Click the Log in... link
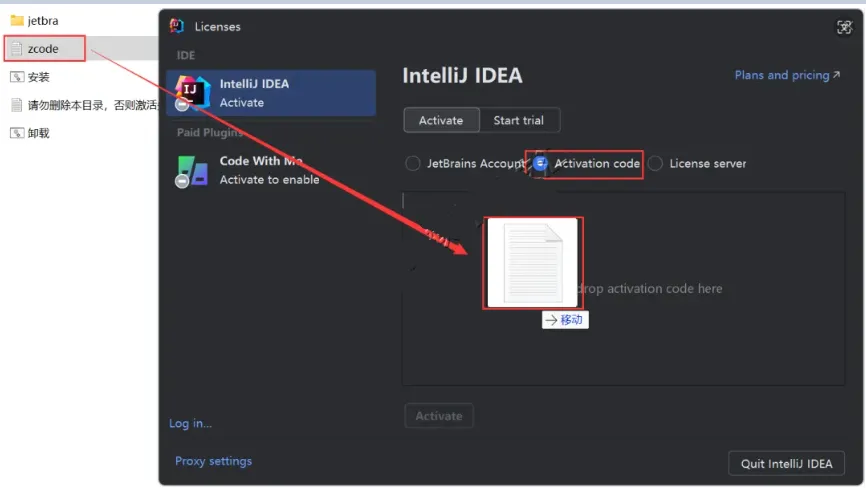 (191, 423)
